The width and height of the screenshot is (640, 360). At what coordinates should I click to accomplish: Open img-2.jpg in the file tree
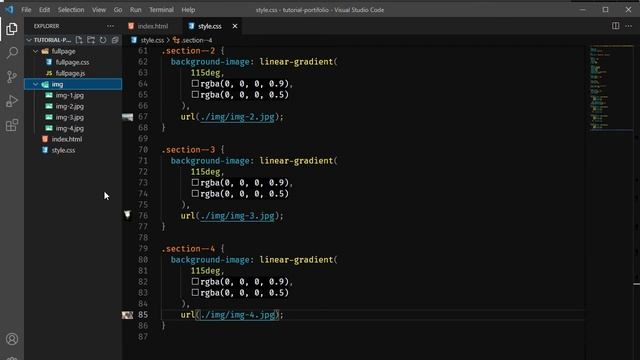69,106
